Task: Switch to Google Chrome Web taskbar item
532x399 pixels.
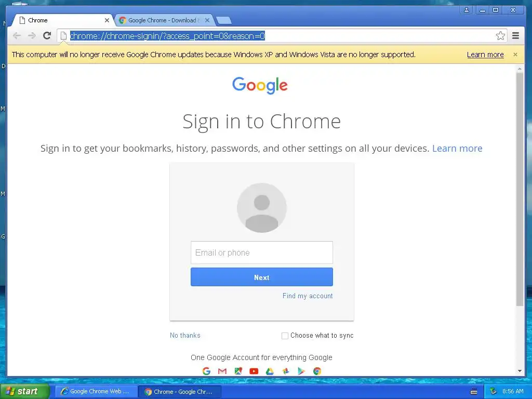Action: [x=96, y=391]
